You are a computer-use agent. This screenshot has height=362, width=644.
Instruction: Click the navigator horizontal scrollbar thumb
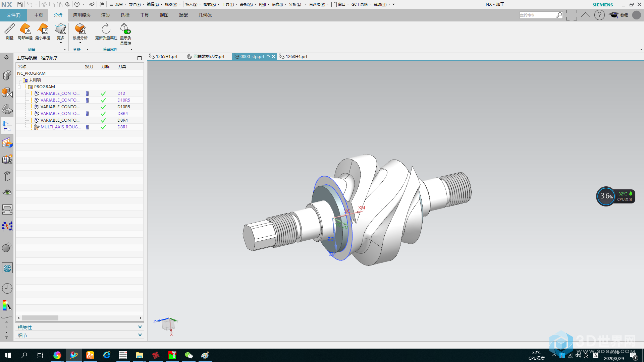(40, 318)
